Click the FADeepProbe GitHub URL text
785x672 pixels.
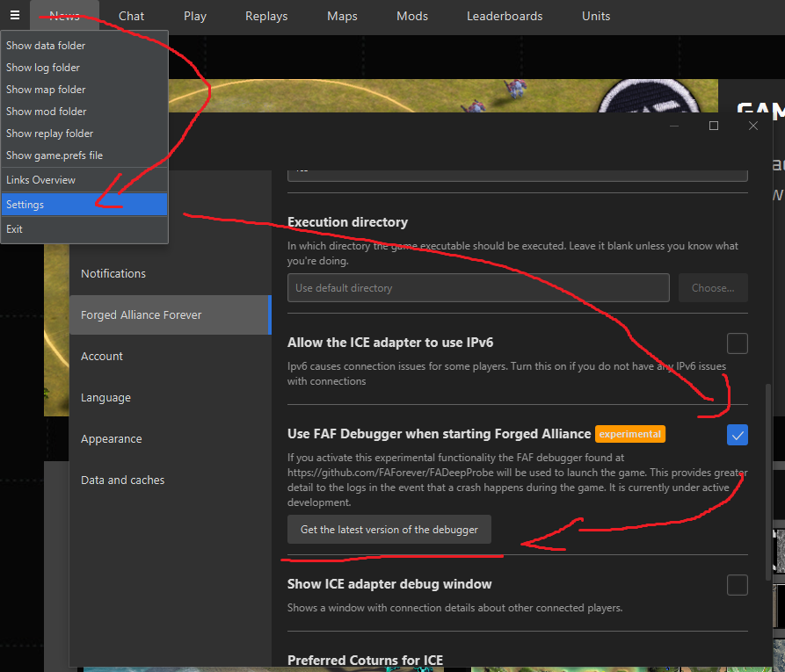pyautogui.click(x=390, y=473)
